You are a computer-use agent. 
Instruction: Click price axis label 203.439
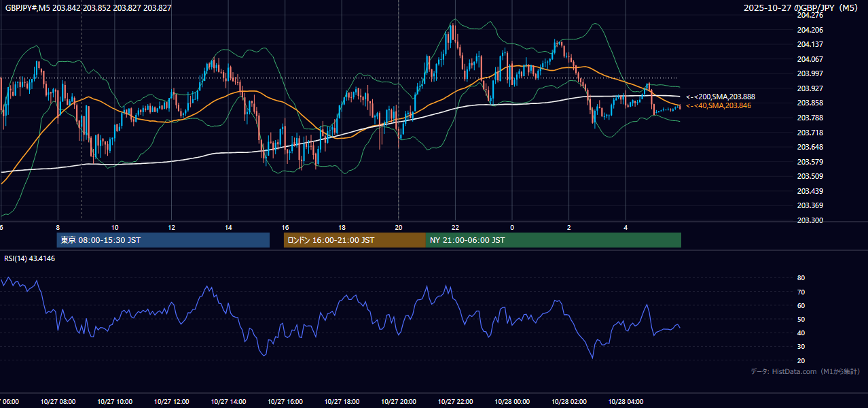pos(810,191)
